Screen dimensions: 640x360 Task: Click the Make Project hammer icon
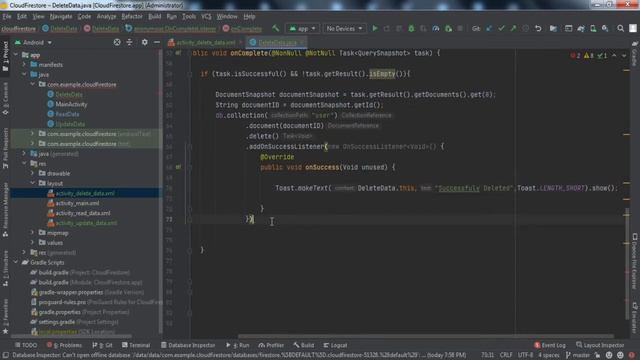(276, 29)
